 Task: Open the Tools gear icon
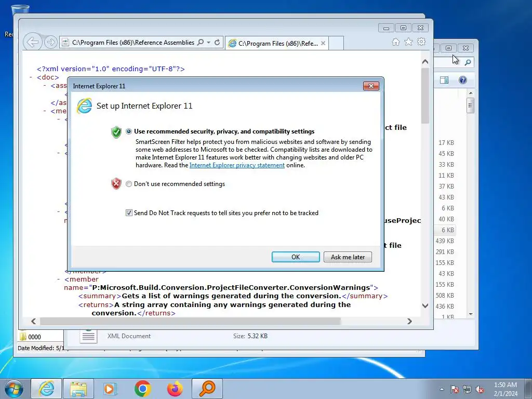click(421, 42)
